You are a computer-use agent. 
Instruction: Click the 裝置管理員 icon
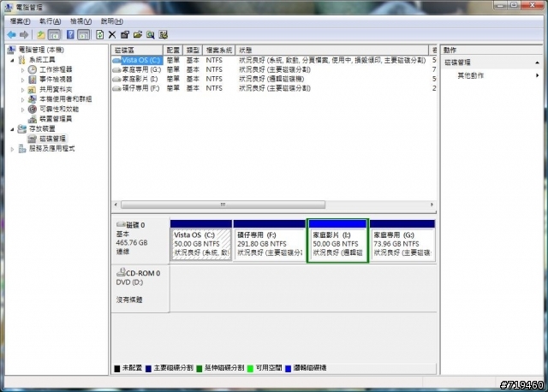(x=33, y=119)
